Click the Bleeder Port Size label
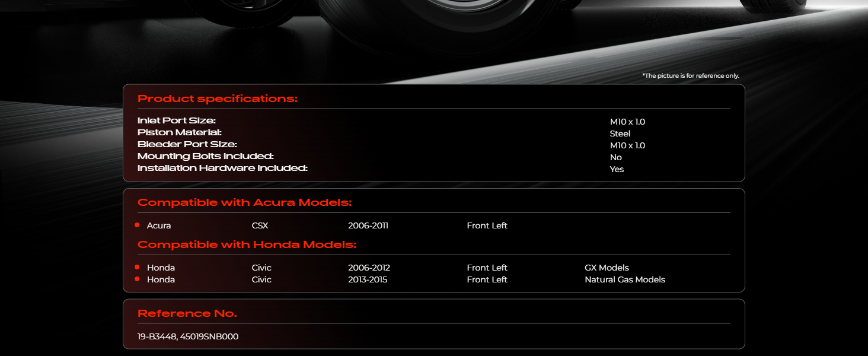Image resolution: width=868 pixels, height=356 pixels. click(187, 145)
